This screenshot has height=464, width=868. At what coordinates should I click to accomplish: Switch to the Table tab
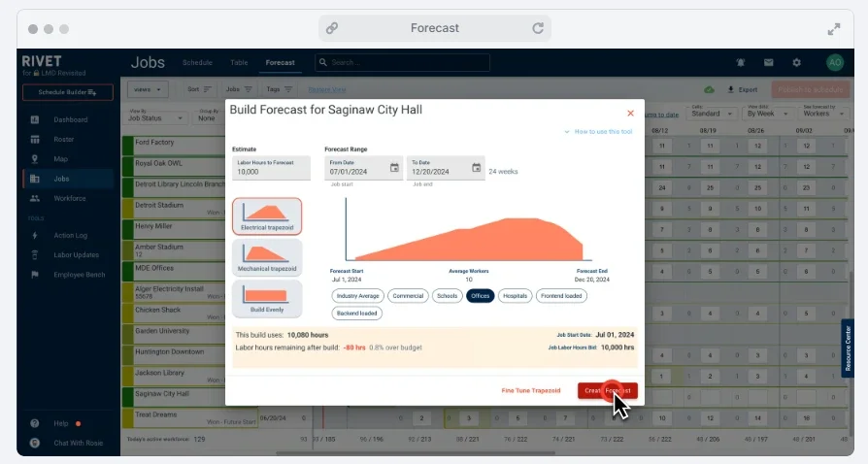(x=239, y=62)
